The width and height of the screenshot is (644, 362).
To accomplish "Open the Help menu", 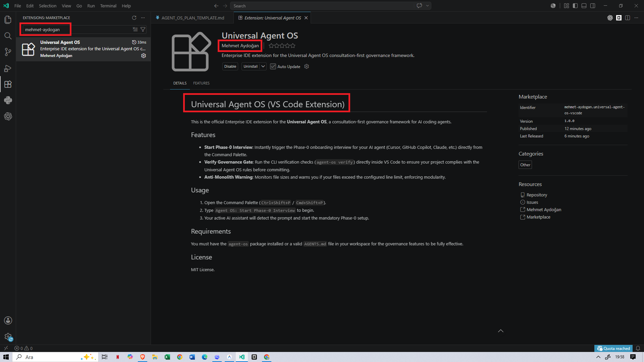I will (x=126, y=6).
